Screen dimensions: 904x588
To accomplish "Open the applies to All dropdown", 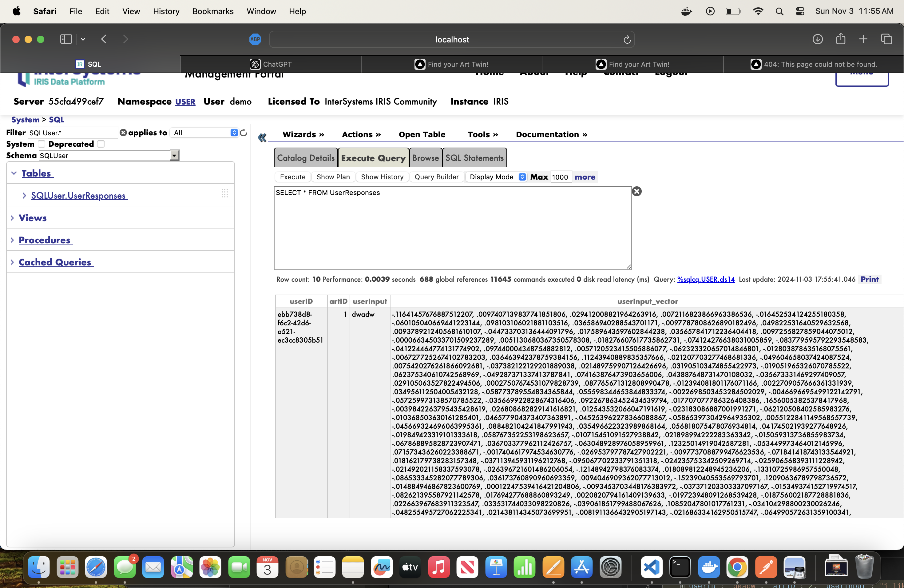I will 234,133.
